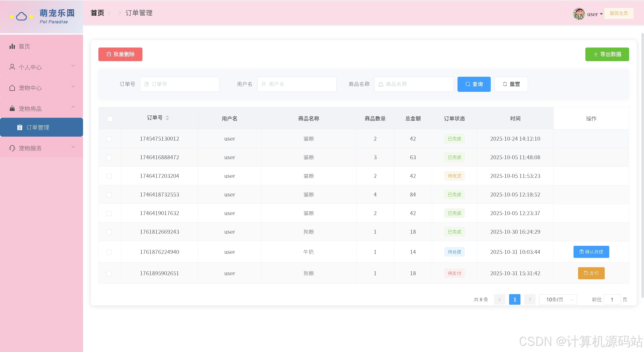This screenshot has width=644, height=352.
Task: Expand 宠物服务 menu chevron
Action: (73, 147)
